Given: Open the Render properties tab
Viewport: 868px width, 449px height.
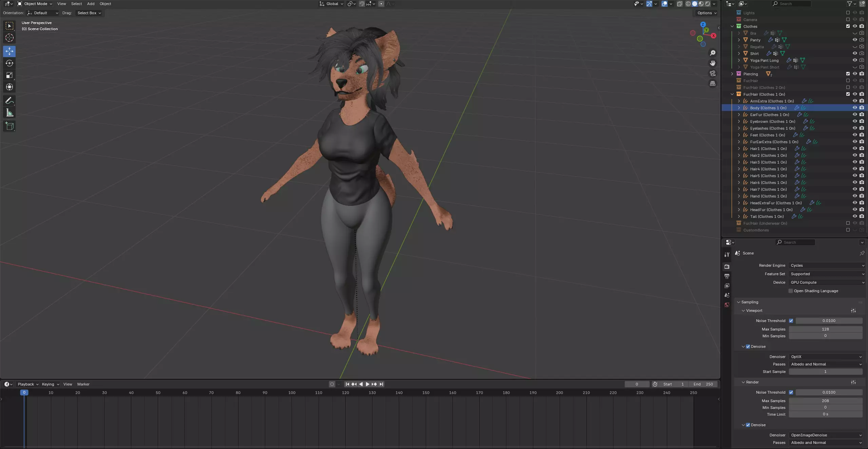Looking at the screenshot, I should click(x=727, y=266).
